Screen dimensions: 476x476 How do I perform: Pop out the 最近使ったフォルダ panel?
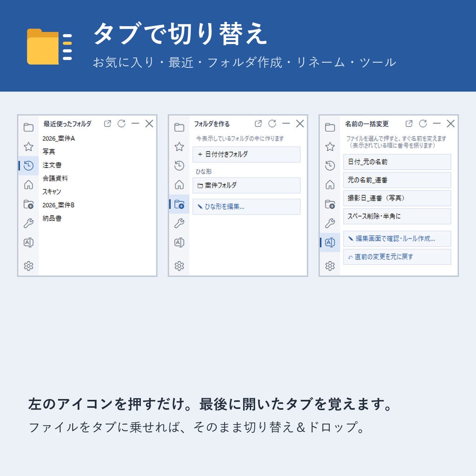point(107,124)
